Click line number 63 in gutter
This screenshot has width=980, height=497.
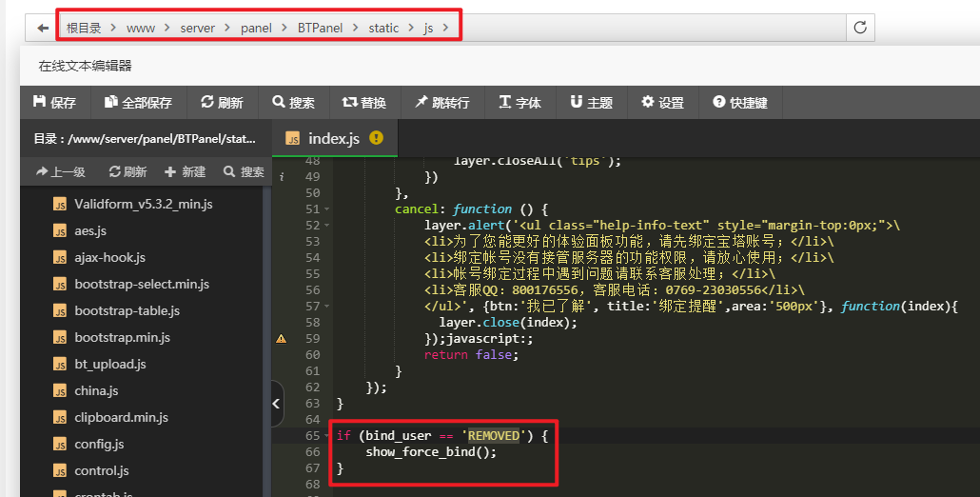(x=312, y=404)
